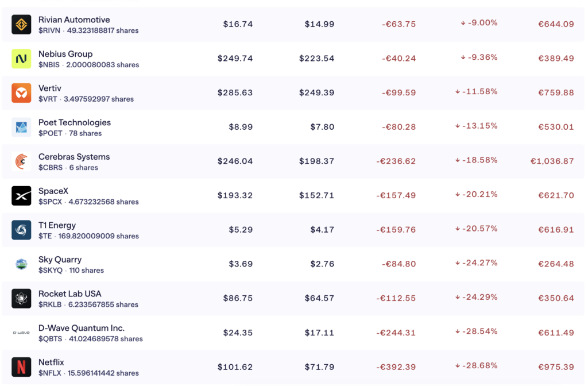This screenshot has width=588, height=386.
Task: Click the Rocket Lab loss amount -€112.55
Action: point(396,298)
